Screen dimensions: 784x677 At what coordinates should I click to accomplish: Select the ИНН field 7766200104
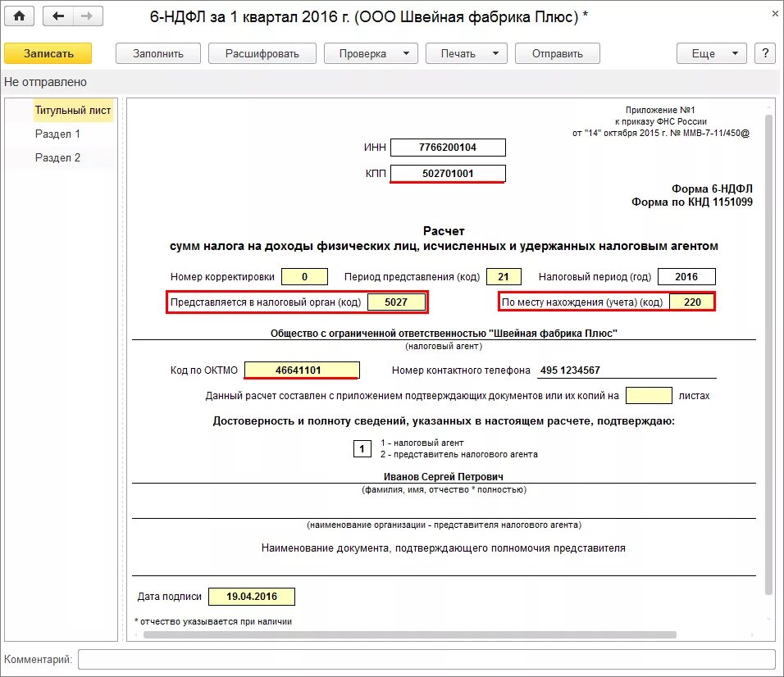[x=448, y=148]
